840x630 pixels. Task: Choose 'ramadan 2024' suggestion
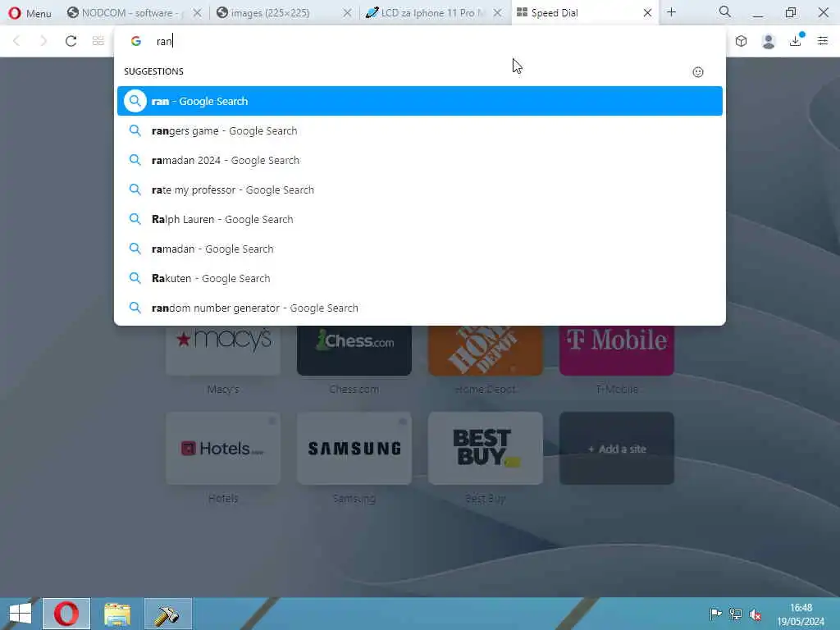419,160
